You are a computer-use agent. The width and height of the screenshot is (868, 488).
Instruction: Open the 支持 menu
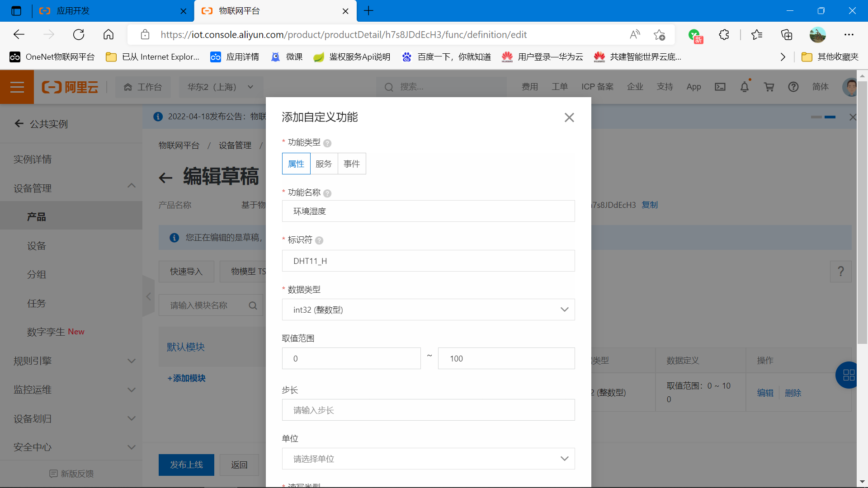click(665, 87)
